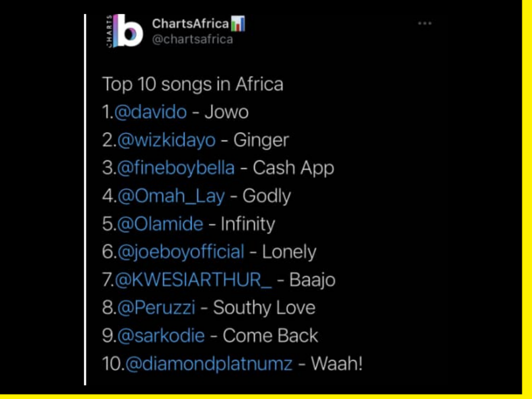Open the three-dot more options menu

pos(424,23)
